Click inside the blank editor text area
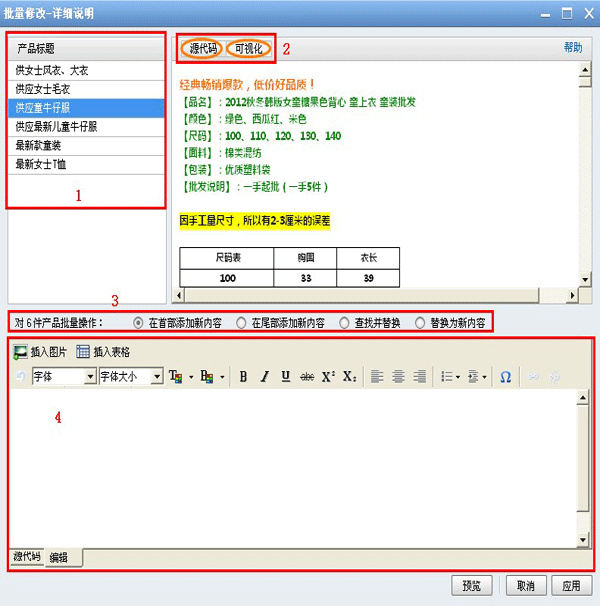 pyautogui.click(x=293, y=468)
